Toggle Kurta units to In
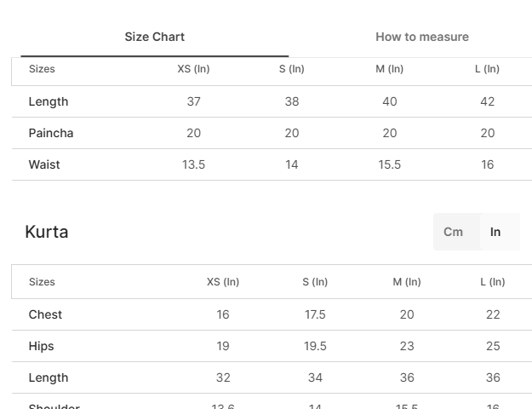The width and height of the screenshot is (532, 409). point(495,232)
